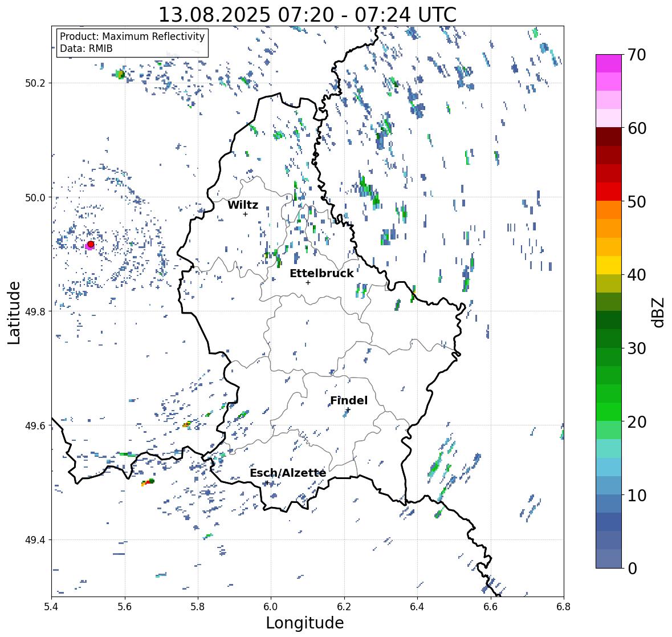Click the bright green 20 dBZ color band
The height and width of the screenshot is (637, 672).
click(609, 412)
